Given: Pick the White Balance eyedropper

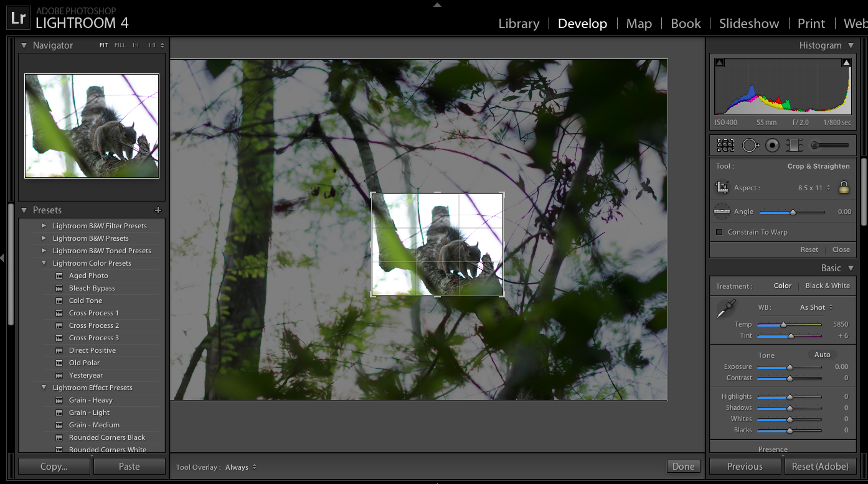Looking at the screenshot, I should [725, 309].
